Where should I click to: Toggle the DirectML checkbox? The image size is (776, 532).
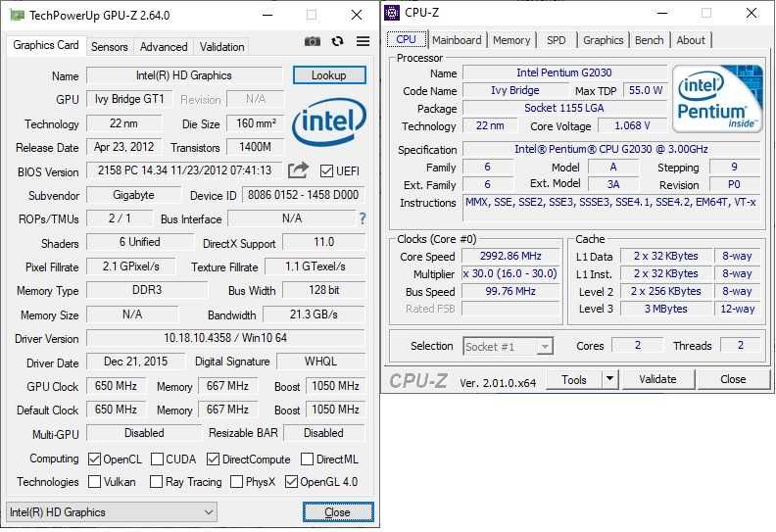click(x=307, y=459)
